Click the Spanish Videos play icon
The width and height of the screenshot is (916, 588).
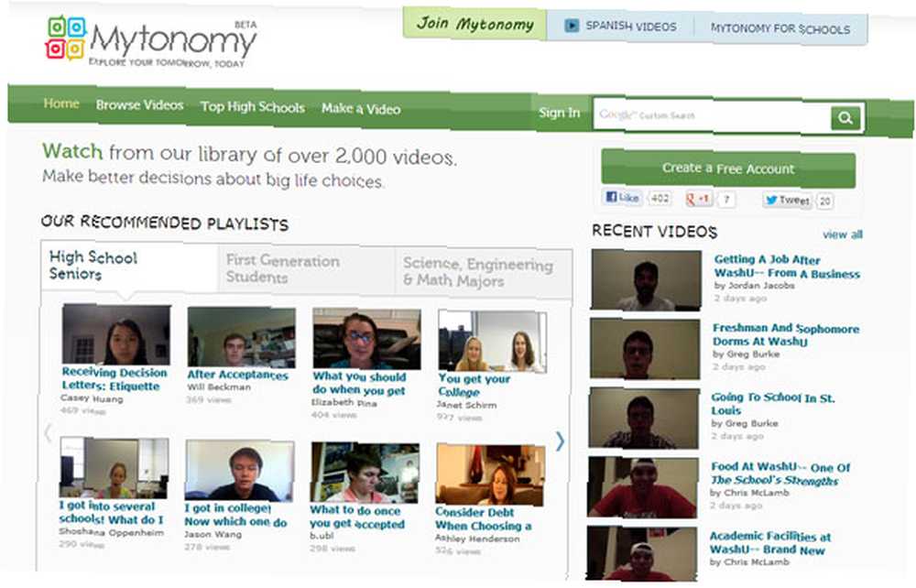point(572,26)
